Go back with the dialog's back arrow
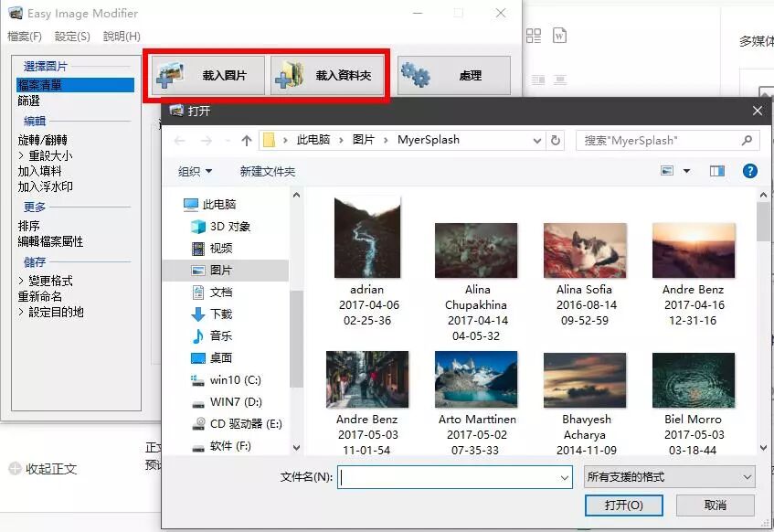 [179, 140]
